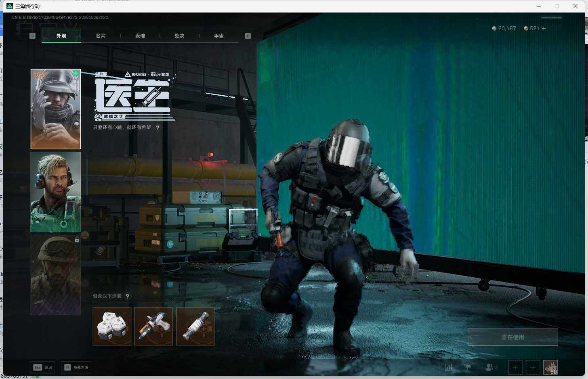Open help for the skin description
588x379 pixels.
tap(157, 128)
